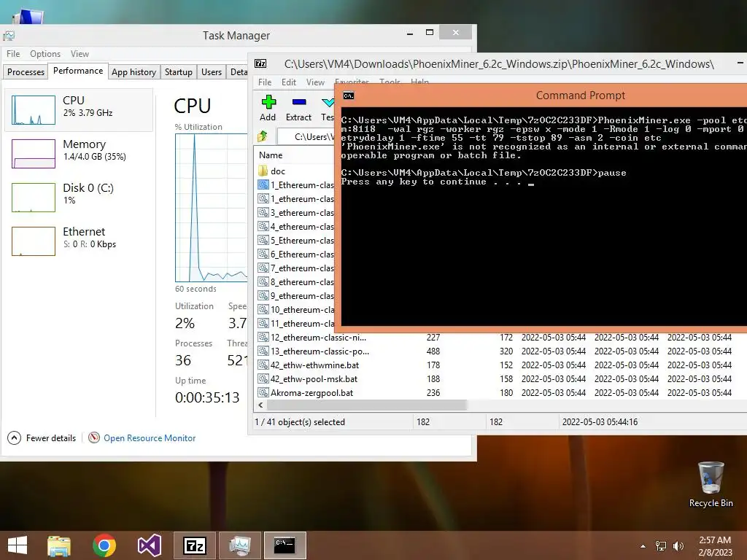Viewport: 747px width, 560px height.
Task: Click icon of 3_ethereum-clas batch file
Action: [x=263, y=212]
